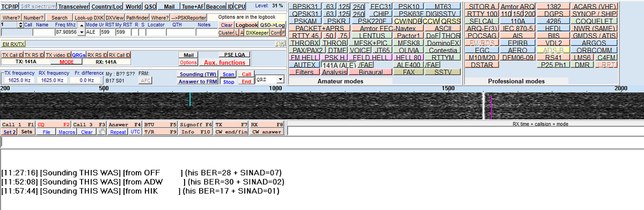The image size is (644, 210).
Task: Click the QSO->Log button
Action: pyautogui.click(x=273, y=25)
